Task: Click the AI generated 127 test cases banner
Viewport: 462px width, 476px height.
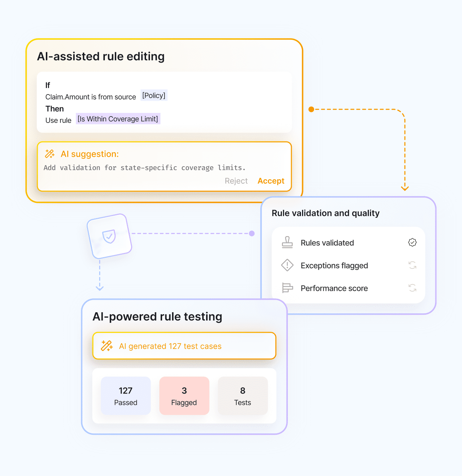Action: 184,346
